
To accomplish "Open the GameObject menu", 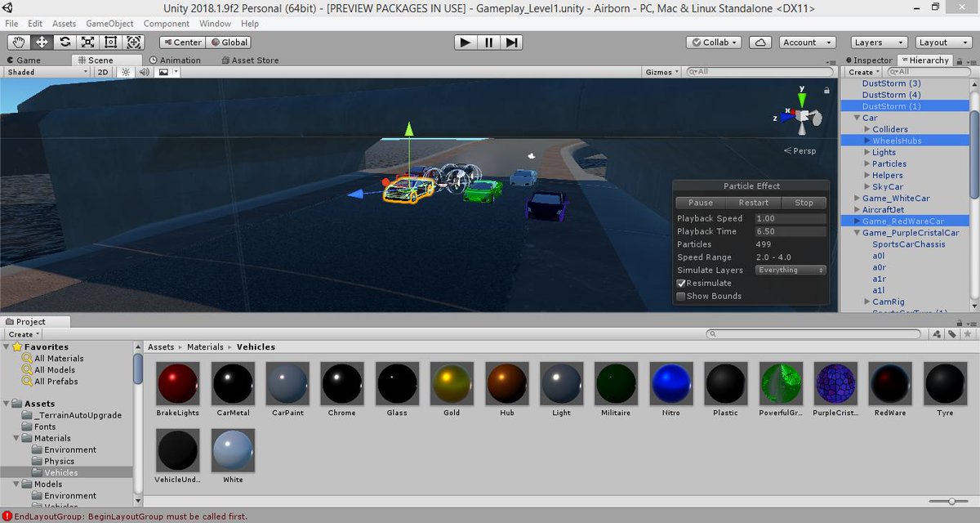I will (109, 24).
